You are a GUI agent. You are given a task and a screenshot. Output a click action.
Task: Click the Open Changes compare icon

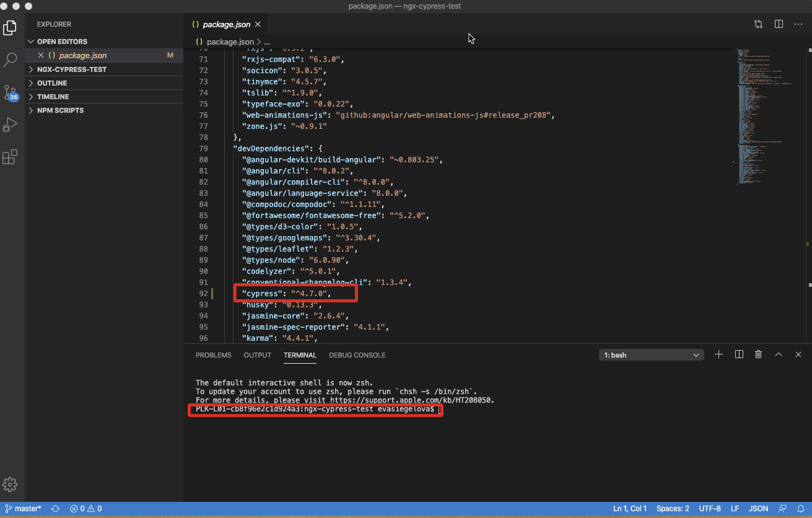759,24
